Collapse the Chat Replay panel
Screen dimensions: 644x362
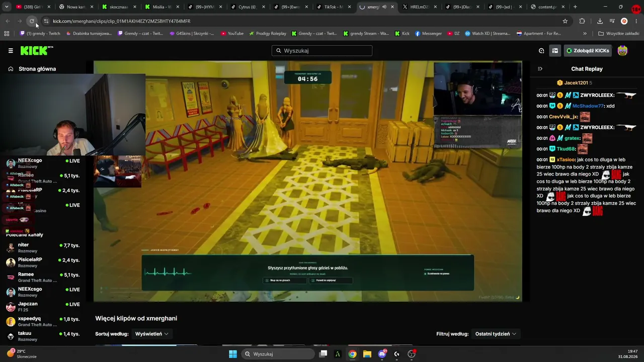(540, 69)
